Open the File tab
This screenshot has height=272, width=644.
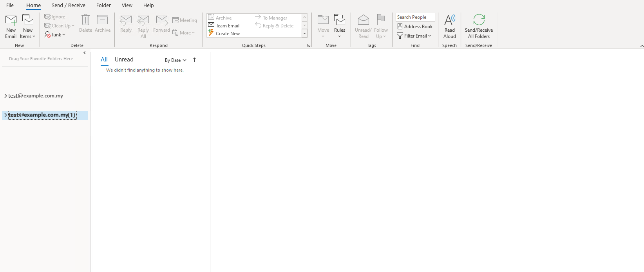[x=10, y=5]
